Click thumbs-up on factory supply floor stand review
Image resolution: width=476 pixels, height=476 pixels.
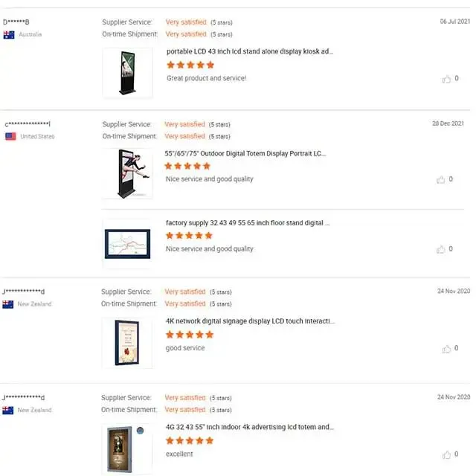point(441,249)
